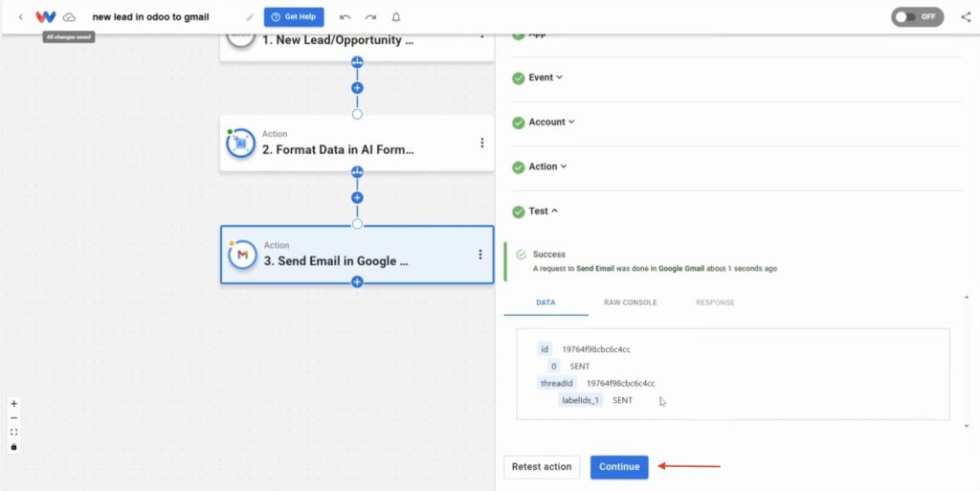Add a step between steps 2 and 3
Image resolution: width=980 pixels, height=491 pixels.
click(357, 197)
